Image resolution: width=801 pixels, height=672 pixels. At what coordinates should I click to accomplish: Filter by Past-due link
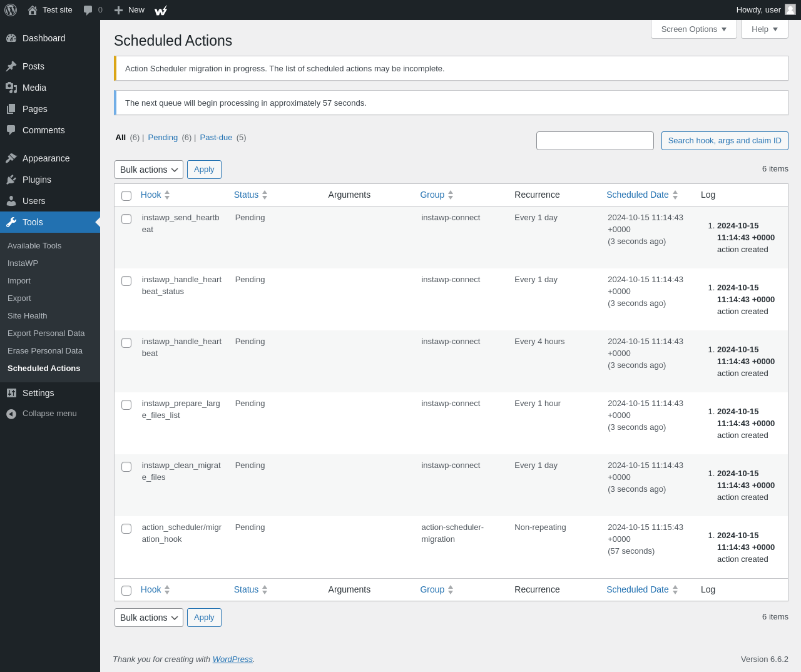pyautogui.click(x=216, y=138)
